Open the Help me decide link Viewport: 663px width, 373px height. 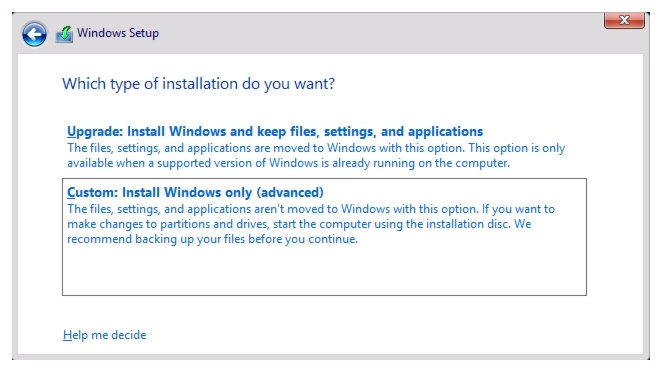tap(104, 335)
